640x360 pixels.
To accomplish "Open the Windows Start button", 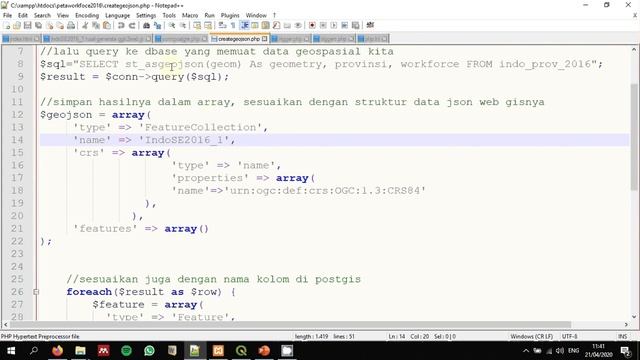I will (x=11, y=351).
